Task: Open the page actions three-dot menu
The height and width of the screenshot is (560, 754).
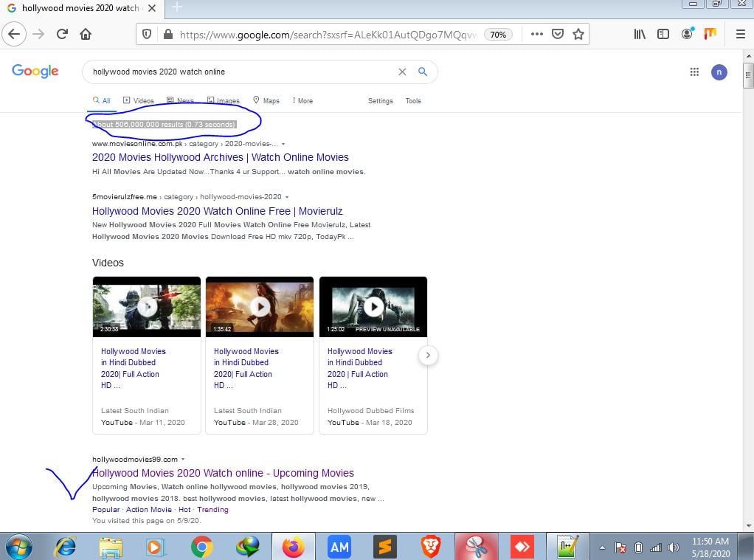Action: coord(537,34)
